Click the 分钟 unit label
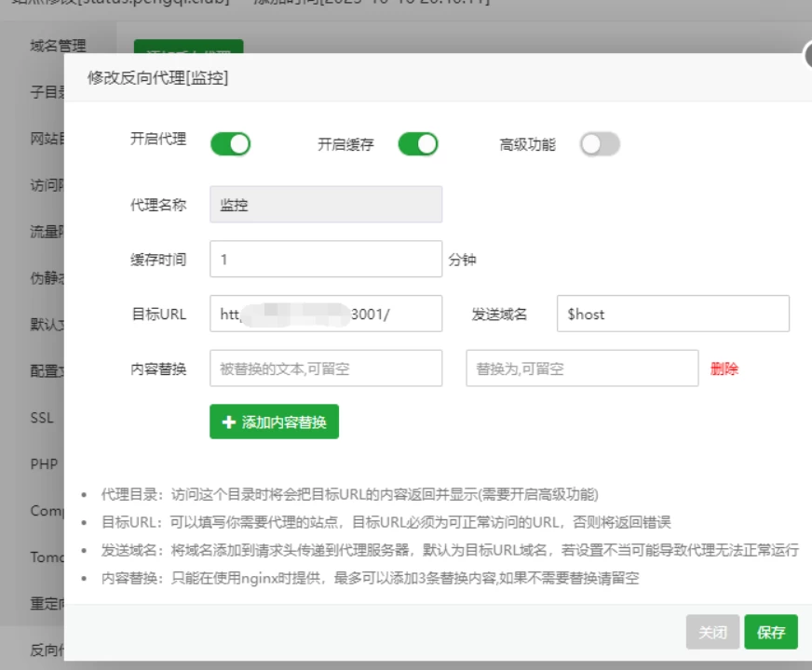812x670 pixels. click(462, 260)
